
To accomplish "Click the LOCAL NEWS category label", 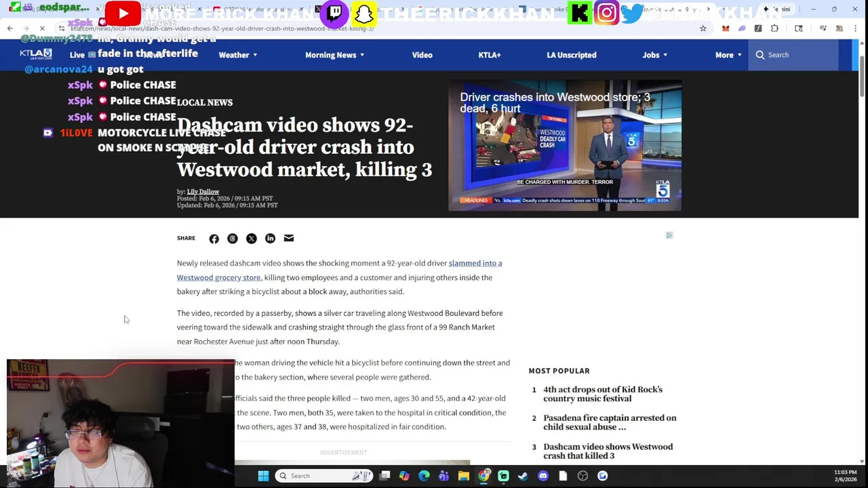I will [x=205, y=102].
